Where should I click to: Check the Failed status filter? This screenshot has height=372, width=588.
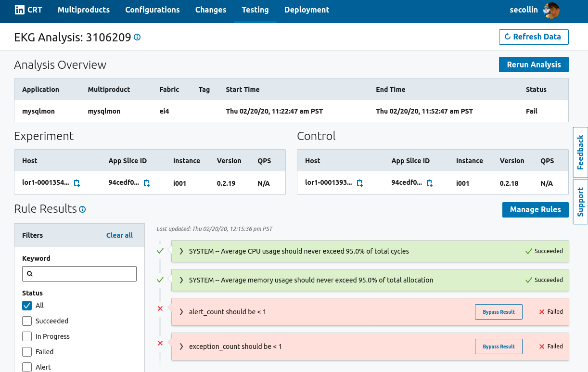coord(27,352)
